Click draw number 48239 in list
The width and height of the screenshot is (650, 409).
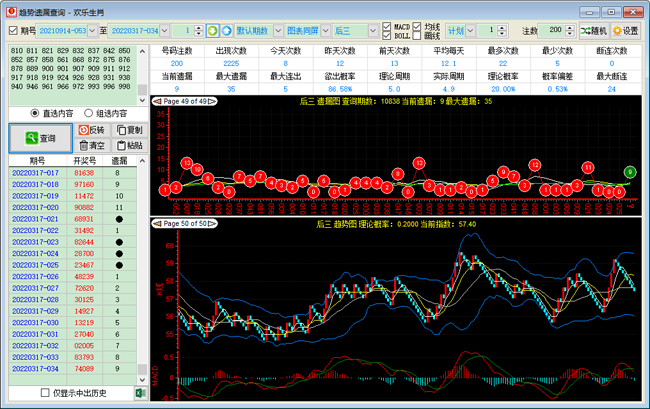coord(84,276)
